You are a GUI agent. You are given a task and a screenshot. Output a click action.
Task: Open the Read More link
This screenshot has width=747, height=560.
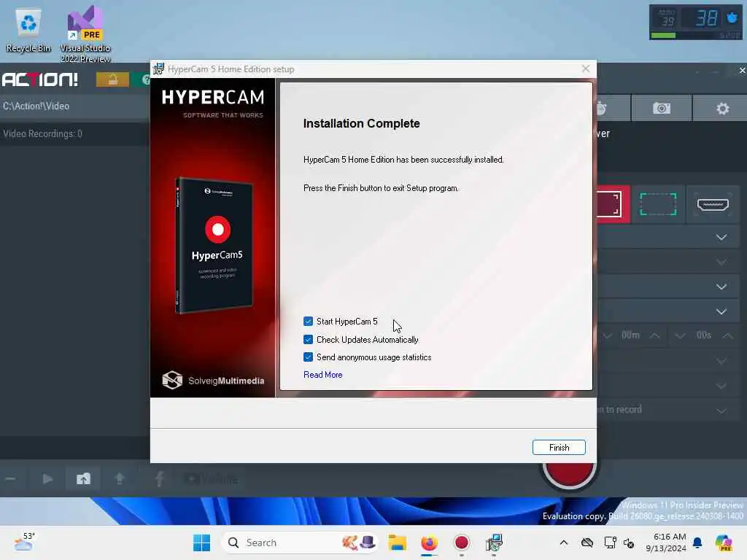coord(323,375)
